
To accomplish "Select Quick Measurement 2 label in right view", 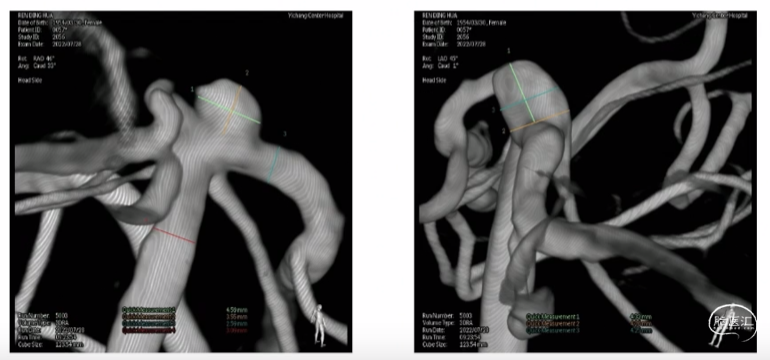I will [552, 324].
